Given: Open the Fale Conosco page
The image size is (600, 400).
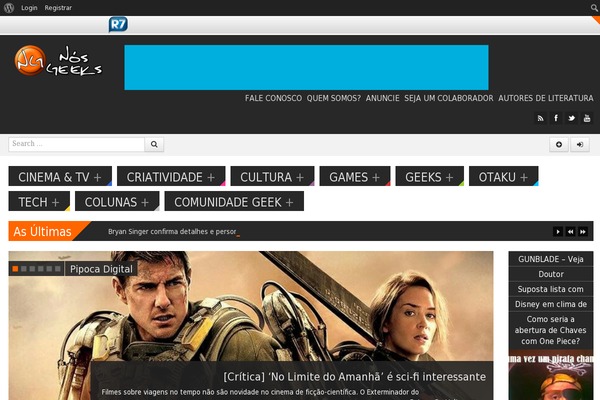Looking at the screenshot, I should [273, 98].
